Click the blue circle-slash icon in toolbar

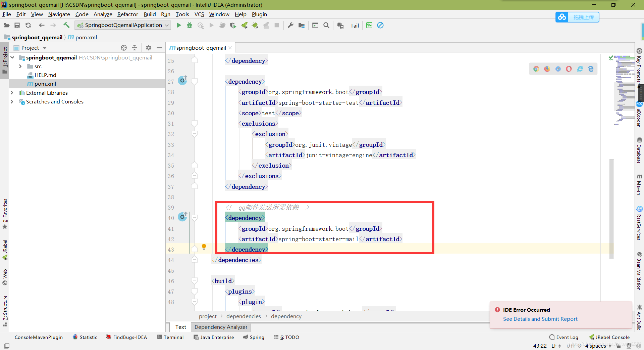tap(380, 25)
